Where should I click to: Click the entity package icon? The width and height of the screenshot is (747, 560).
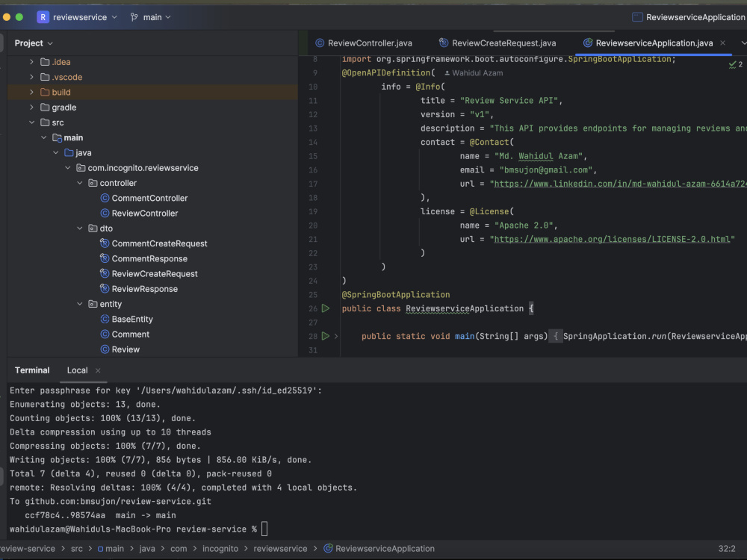(93, 305)
